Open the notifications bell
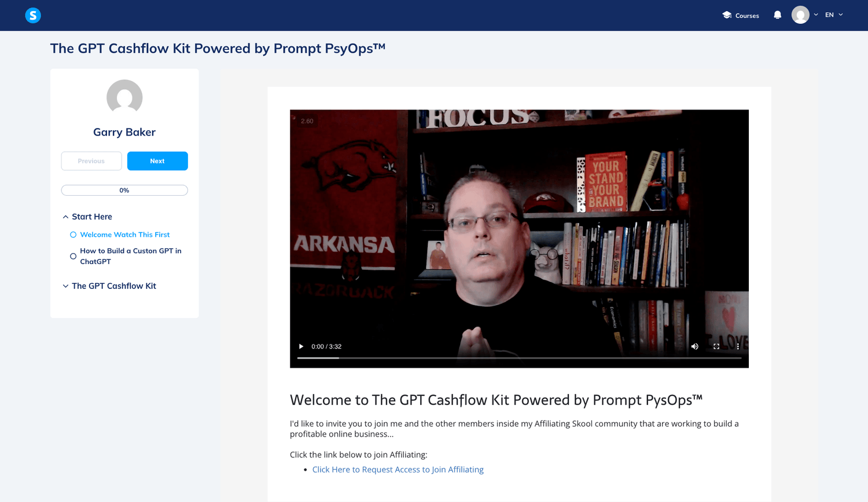Image resolution: width=868 pixels, height=502 pixels. [777, 15]
